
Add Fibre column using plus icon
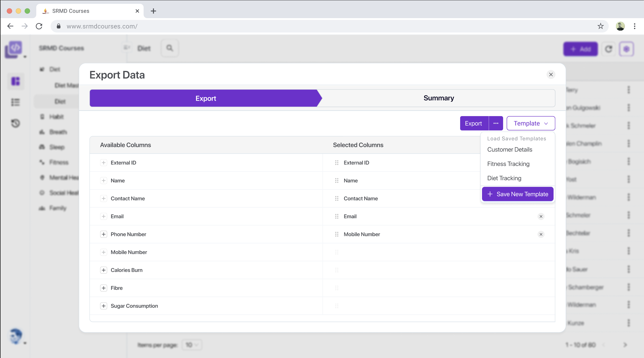(104, 288)
